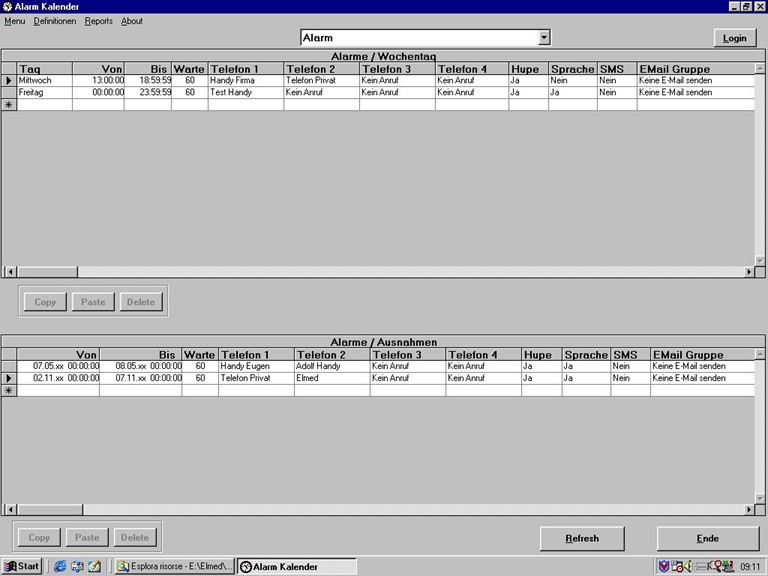
Task: Select the Mittwoch row via its arrow marker
Action: point(9,80)
